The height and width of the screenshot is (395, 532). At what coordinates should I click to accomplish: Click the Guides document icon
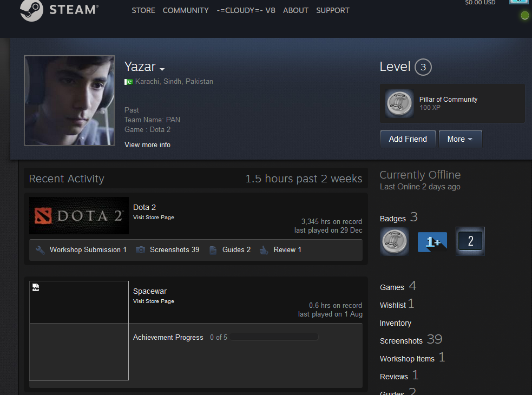213,250
